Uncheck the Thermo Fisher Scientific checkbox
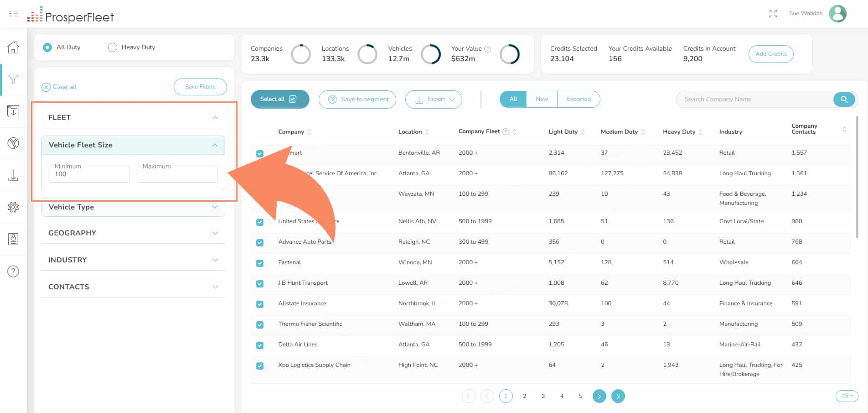 (260, 324)
